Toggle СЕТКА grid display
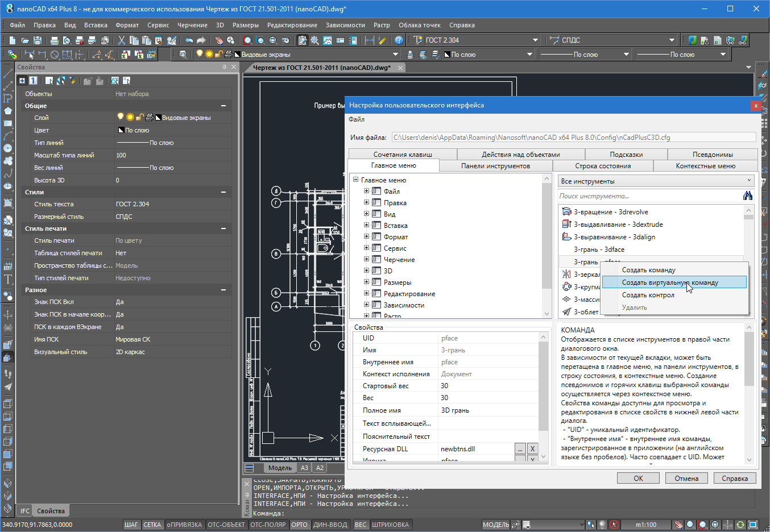 coord(152,525)
